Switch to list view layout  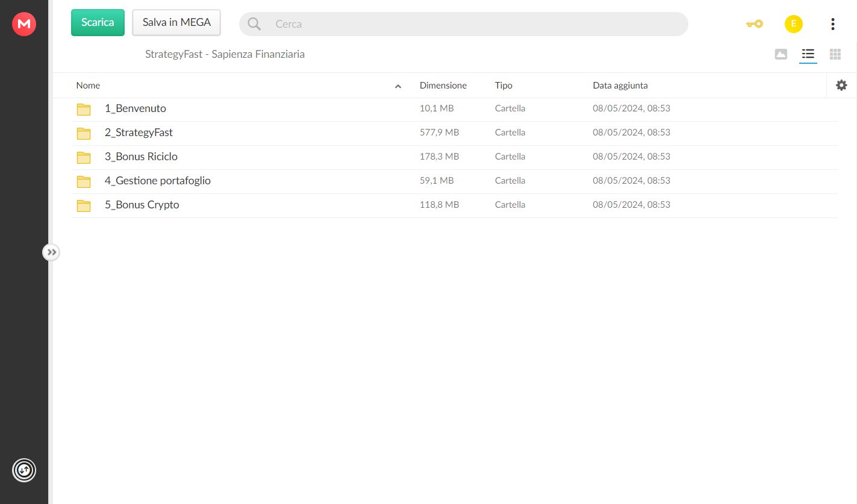808,54
